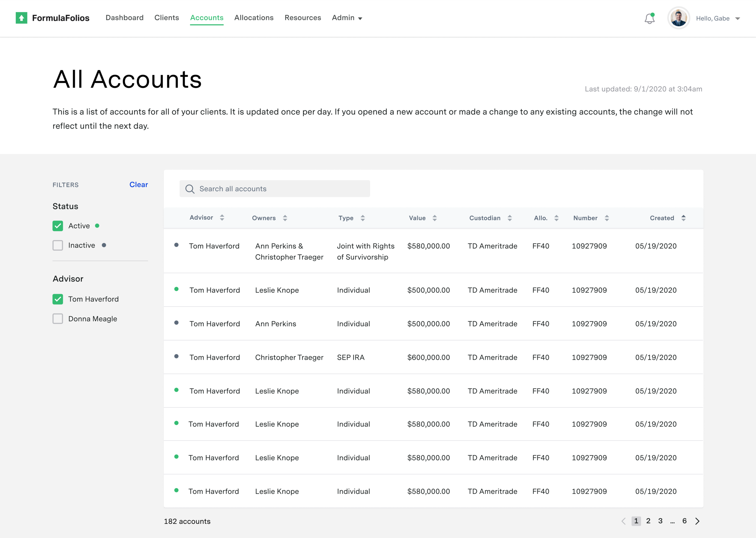Click the FormulaFolios green arrow logo
Viewport: 756px width, 538px height.
click(21, 18)
